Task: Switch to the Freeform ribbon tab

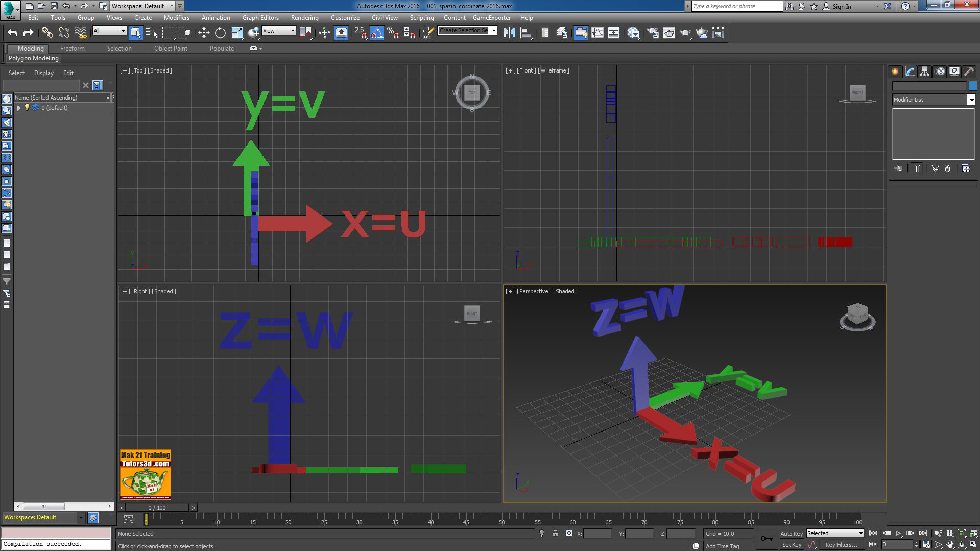Action: [x=72, y=49]
